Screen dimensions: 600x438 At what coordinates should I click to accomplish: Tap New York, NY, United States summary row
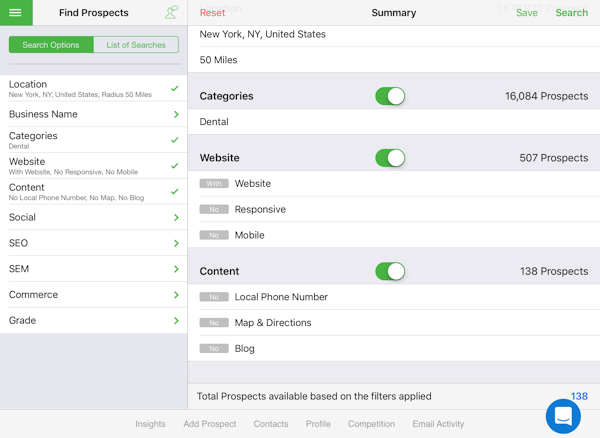coord(394,34)
